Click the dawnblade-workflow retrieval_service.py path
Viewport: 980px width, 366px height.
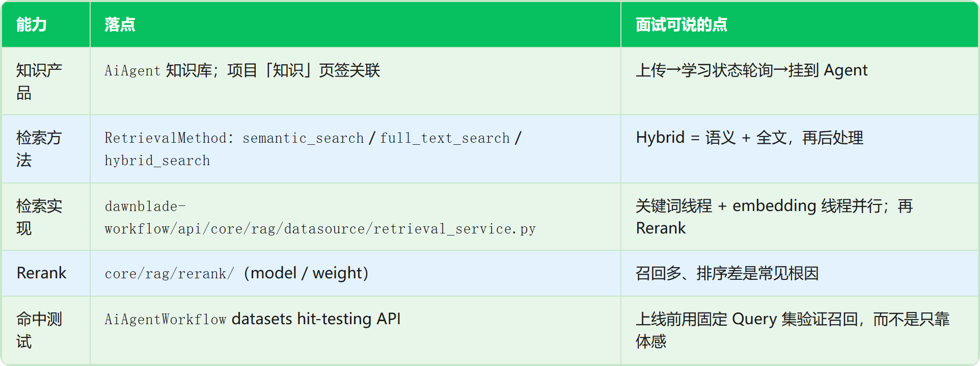320,217
